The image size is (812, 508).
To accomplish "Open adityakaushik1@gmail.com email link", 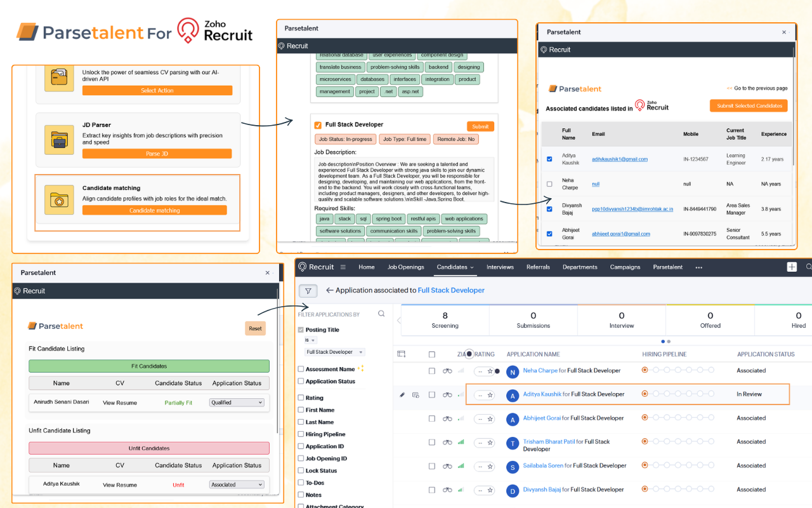I will click(x=620, y=159).
